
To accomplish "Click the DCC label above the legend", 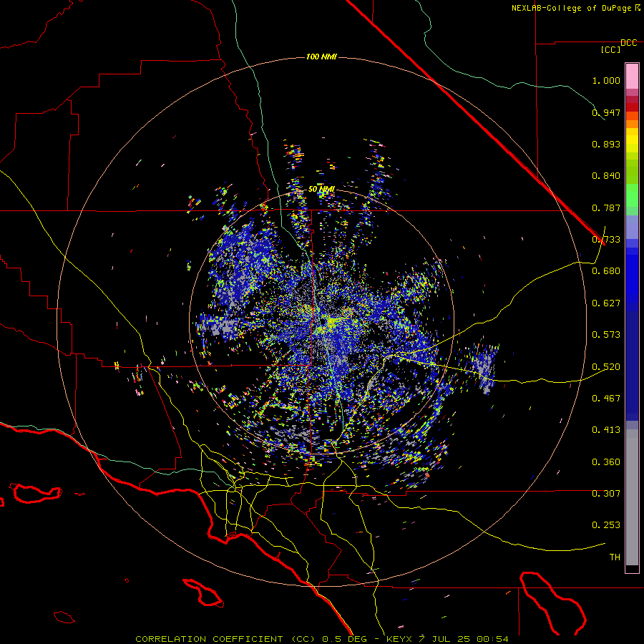I will [x=628, y=43].
